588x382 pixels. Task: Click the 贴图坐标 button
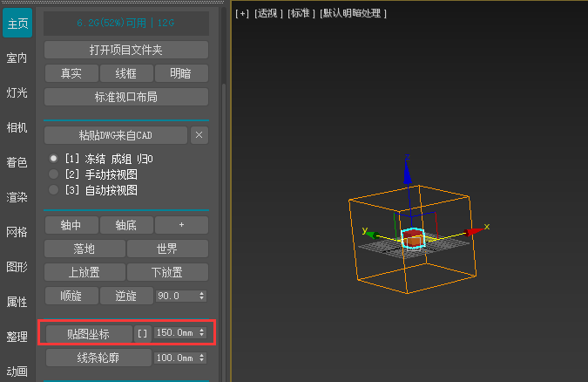click(x=89, y=334)
